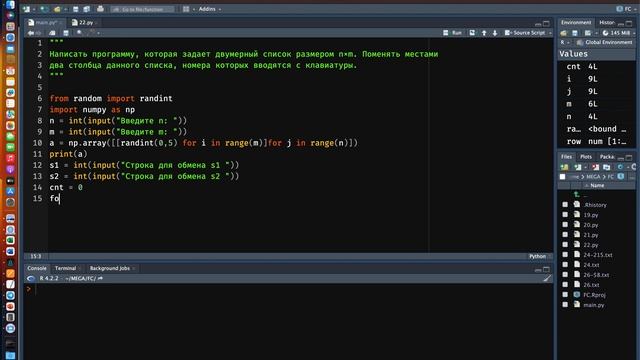Open the R language selector in Environment
The width and height of the screenshot is (640, 360).
pyautogui.click(x=564, y=42)
